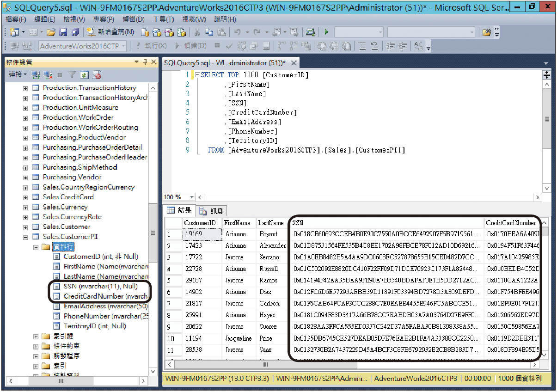This screenshot has width=557, height=392.
Task: Expand the Production.WorkOrder table node
Action: pos(25,117)
